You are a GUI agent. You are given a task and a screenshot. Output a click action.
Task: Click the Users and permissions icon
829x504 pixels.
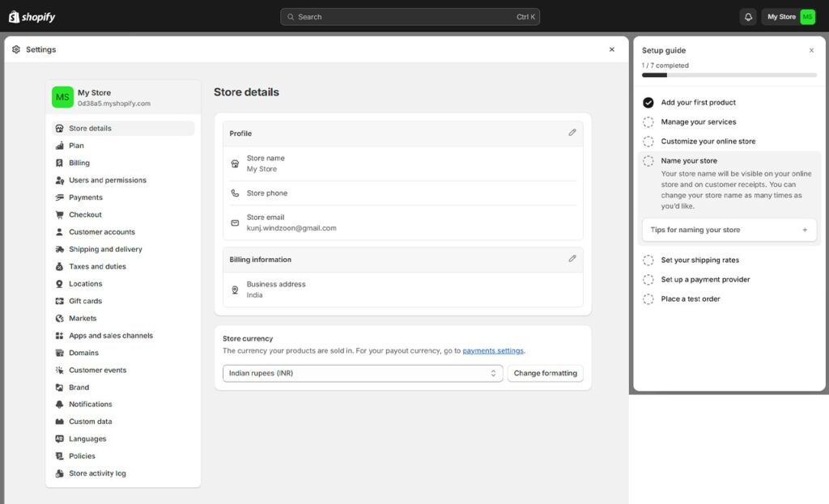[59, 180]
